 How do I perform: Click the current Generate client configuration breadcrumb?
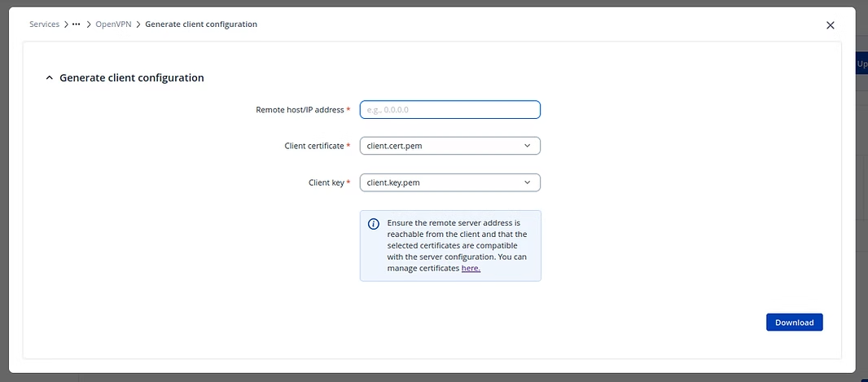pyautogui.click(x=200, y=24)
